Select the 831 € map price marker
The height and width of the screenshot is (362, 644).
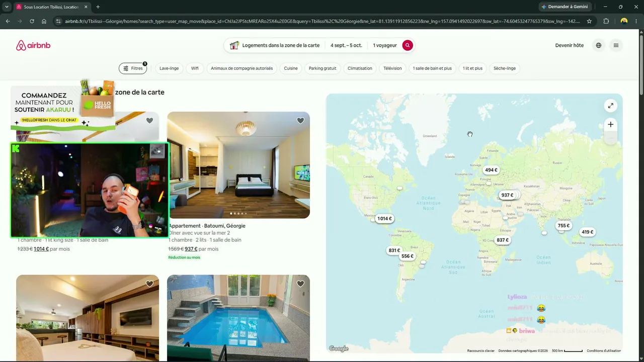tap(394, 250)
